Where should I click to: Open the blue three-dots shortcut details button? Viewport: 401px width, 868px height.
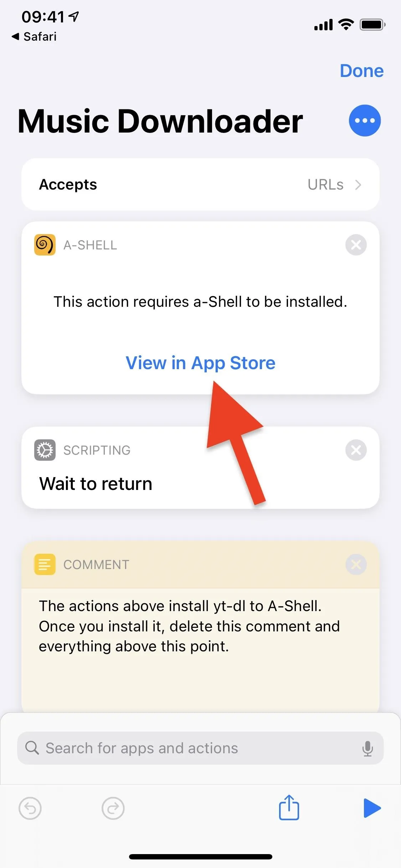pos(364,120)
